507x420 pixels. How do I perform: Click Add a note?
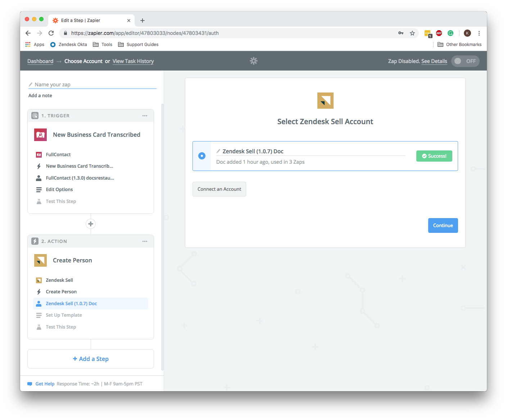click(x=40, y=95)
